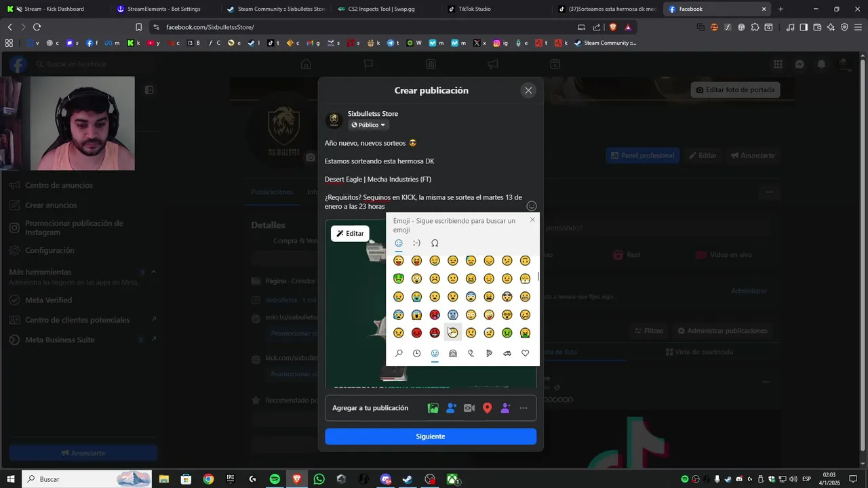Click Editar foto de portada button

735,89
